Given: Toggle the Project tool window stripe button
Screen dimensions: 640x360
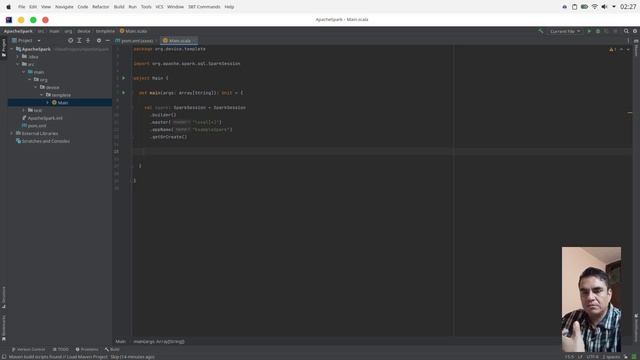Looking at the screenshot, I should (4, 48).
